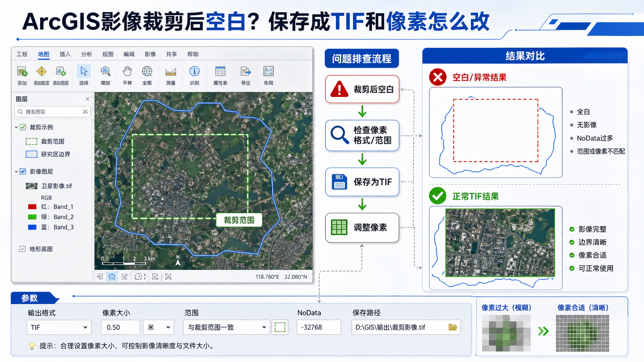Open the 共享 tab

[171, 54]
